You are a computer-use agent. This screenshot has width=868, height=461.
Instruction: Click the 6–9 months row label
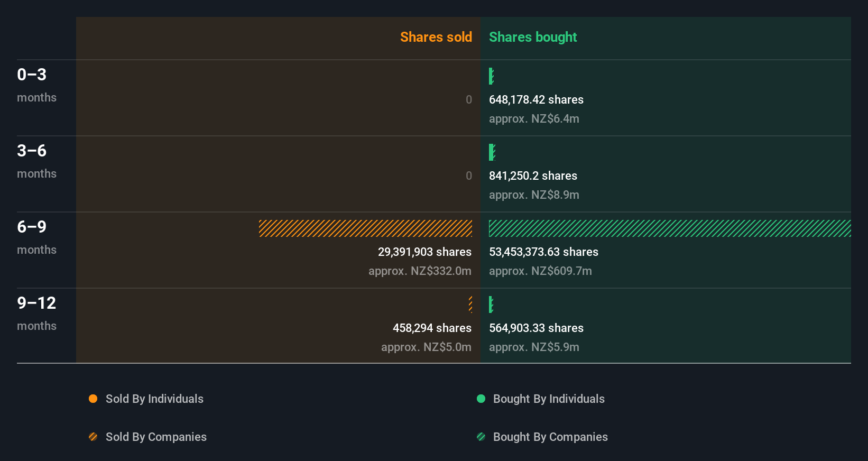[x=36, y=237]
